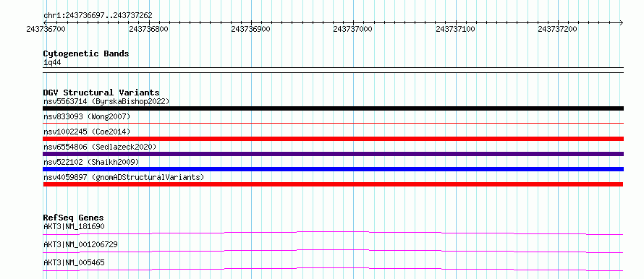
Task: Select the 1q44 band label
Action: (x=52, y=62)
